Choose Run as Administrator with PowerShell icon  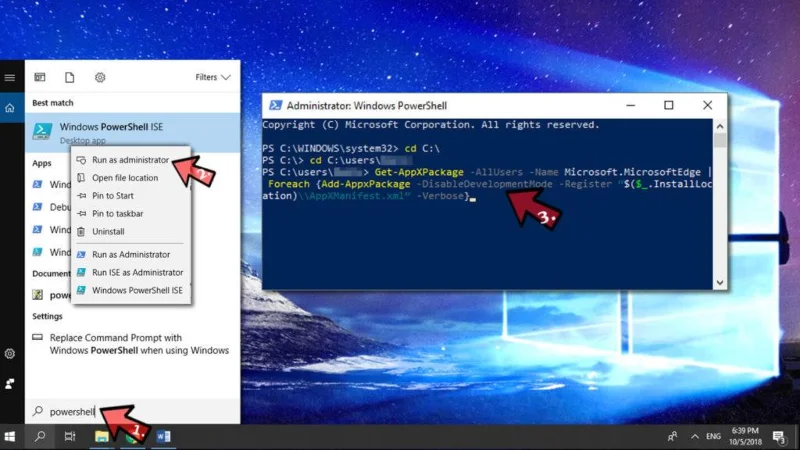(x=131, y=254)
